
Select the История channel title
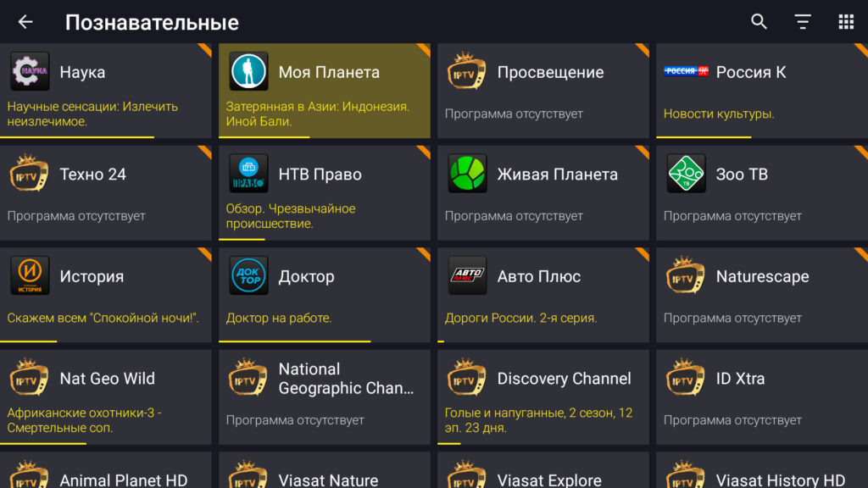pyautogui.click(x=92, y=277)
